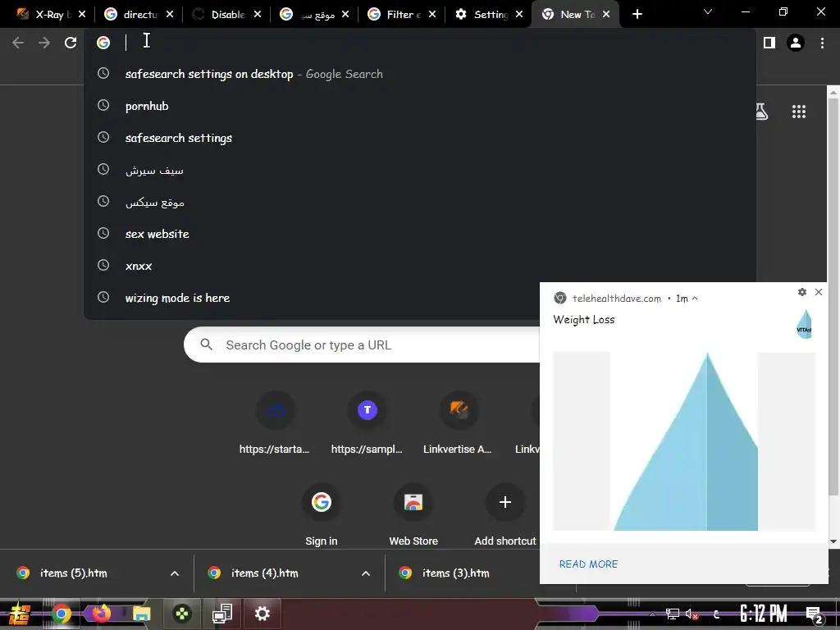Open File Explorer from the taskbar
840x630 pixels.
click(141, 614)
